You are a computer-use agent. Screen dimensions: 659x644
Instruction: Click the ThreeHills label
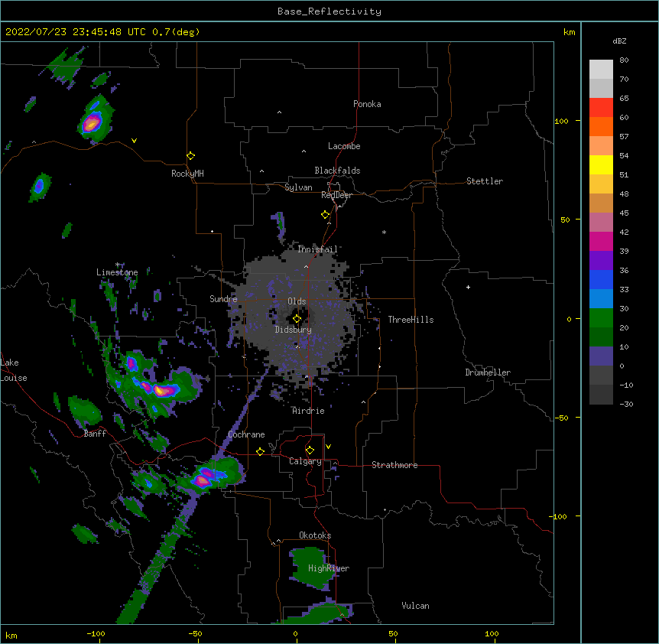tap(411, 320)
